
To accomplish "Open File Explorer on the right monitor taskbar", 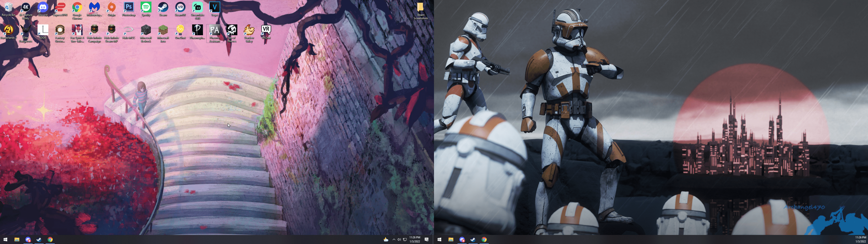I will (x=451, y=240).
